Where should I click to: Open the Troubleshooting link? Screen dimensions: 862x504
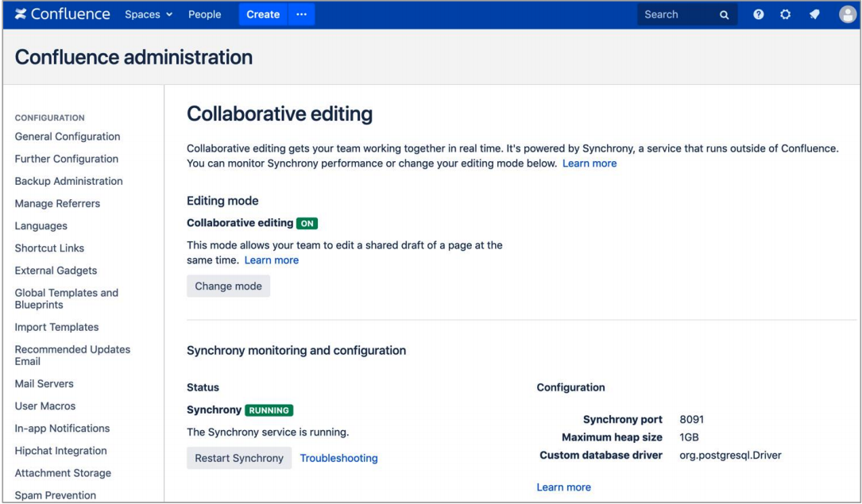pyautogui.click(x=338, y=458)
